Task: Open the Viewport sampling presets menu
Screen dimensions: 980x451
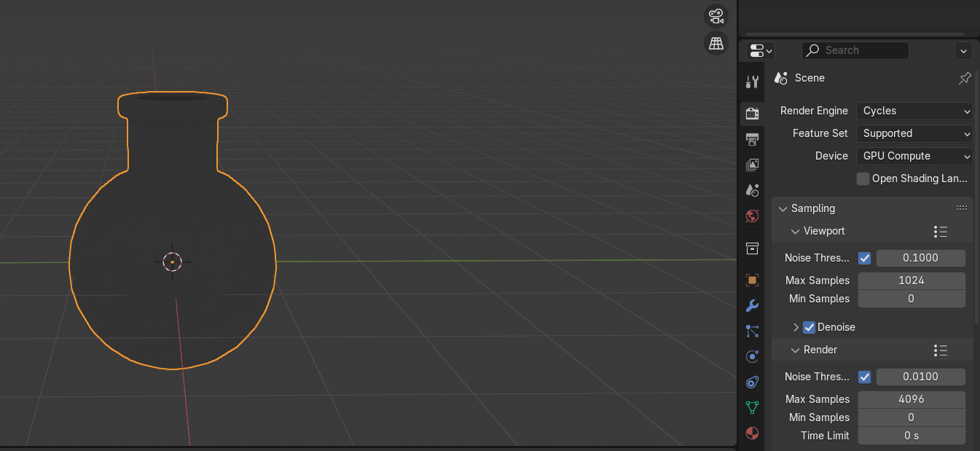Action: coord(940,232)
